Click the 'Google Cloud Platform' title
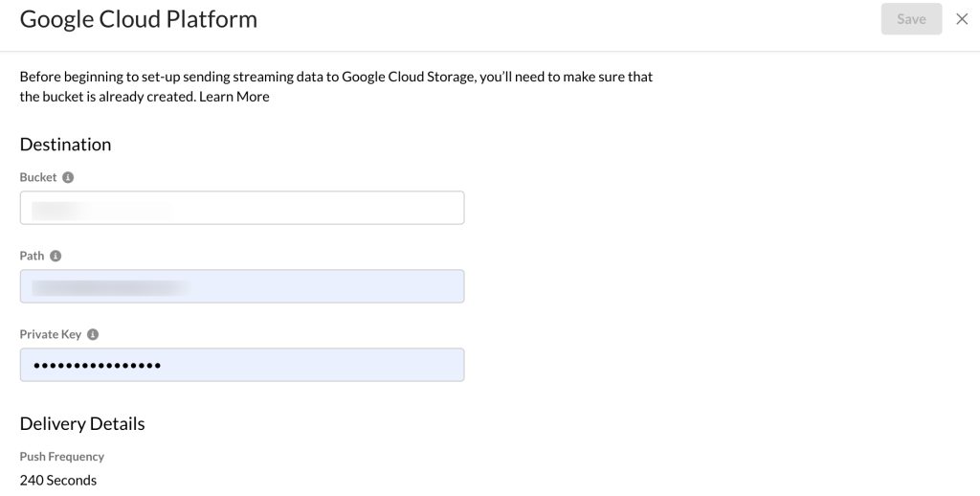The width and height of the screenshot is (980, 496). [x=139, y=19]
